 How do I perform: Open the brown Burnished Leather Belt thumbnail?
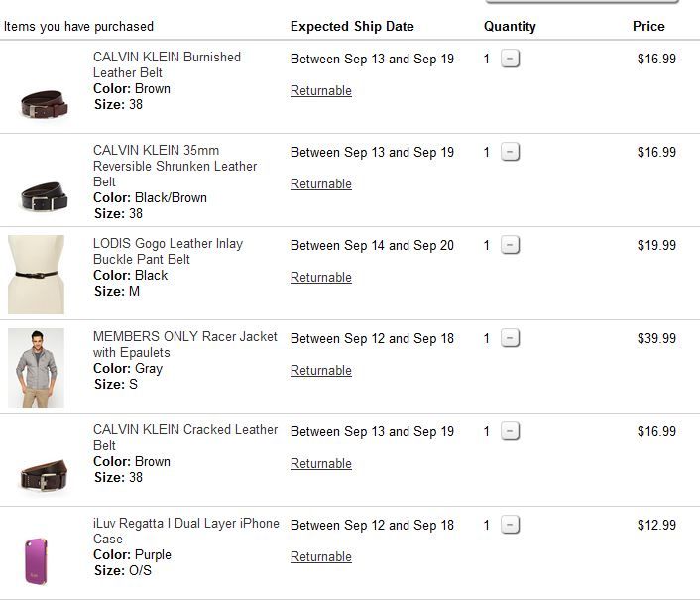[x=44, y=103]
